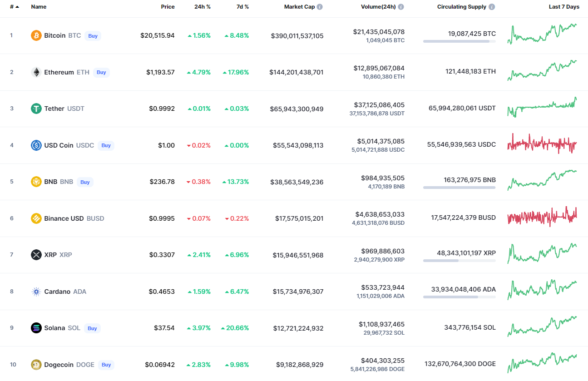
Task: Click Dogecoin price $0.06942
Action: point(160,365)
